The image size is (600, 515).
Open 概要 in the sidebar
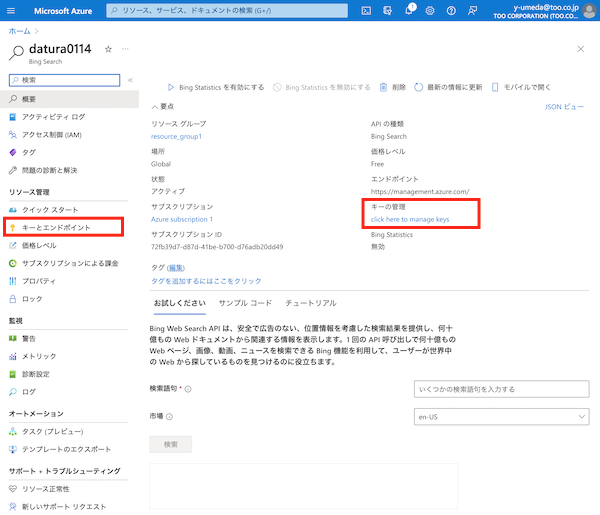click(x=70, y=99)
